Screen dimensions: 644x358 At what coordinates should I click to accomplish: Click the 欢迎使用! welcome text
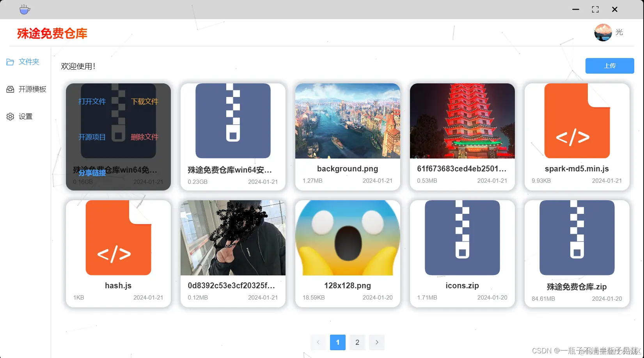(78, 66)
